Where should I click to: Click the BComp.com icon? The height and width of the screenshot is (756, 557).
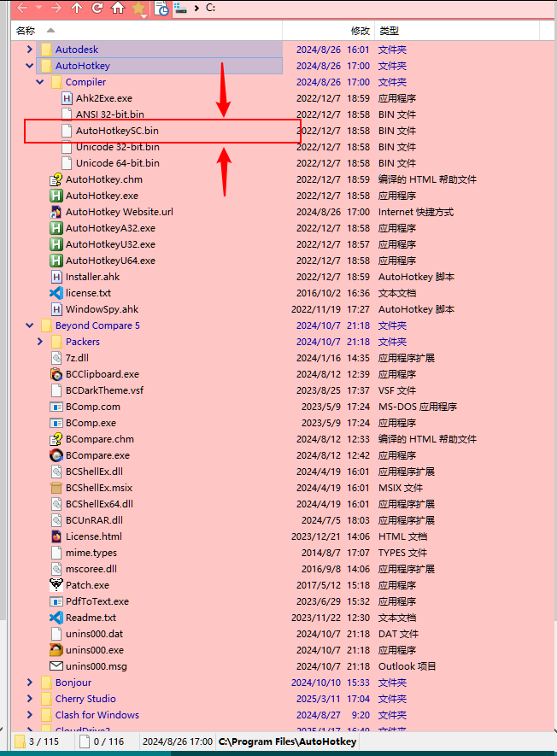tap(56, 407)
